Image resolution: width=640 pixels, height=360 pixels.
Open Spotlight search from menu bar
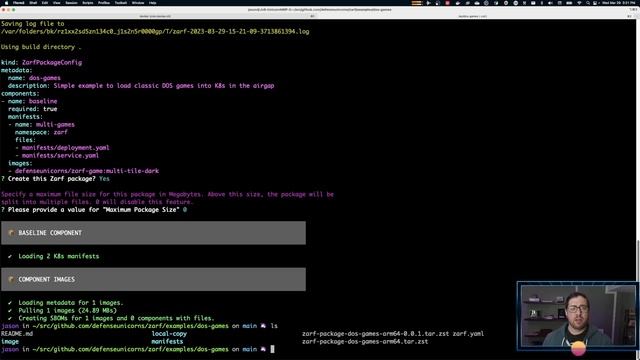pos(588,3)
